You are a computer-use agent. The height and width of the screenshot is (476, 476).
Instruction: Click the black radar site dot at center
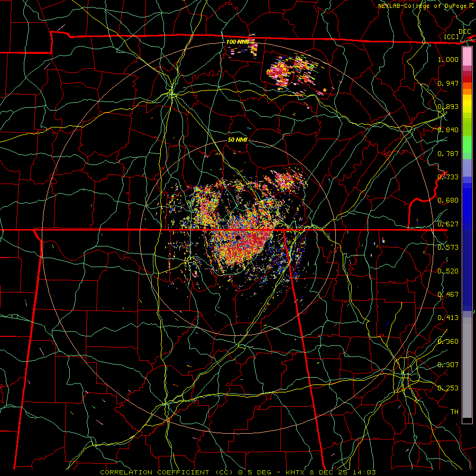(x=237, y=237)
